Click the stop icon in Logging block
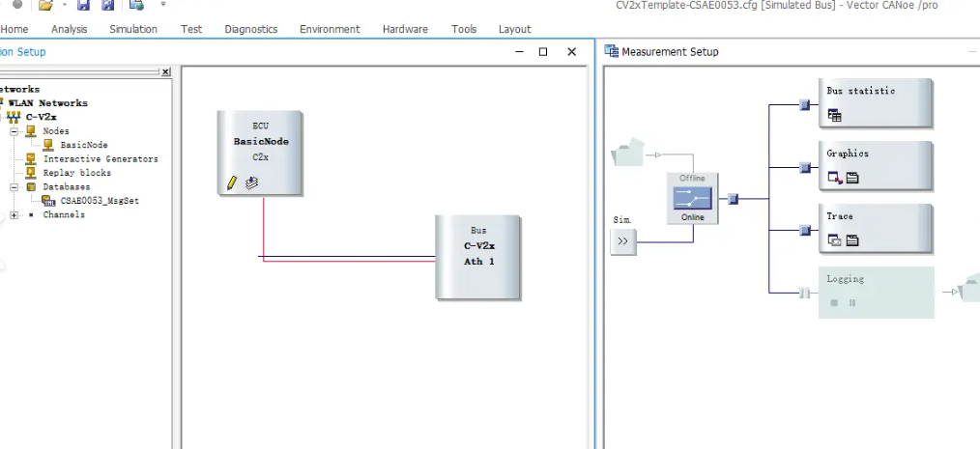The image size is (980, 449). tap(834, 303)
